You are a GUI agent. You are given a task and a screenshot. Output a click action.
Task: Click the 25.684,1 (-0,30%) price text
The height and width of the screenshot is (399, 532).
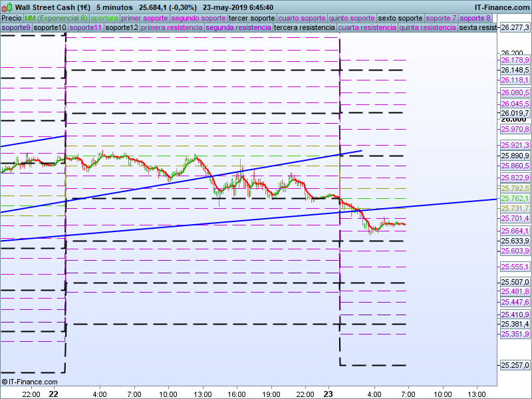click(168, 7)
